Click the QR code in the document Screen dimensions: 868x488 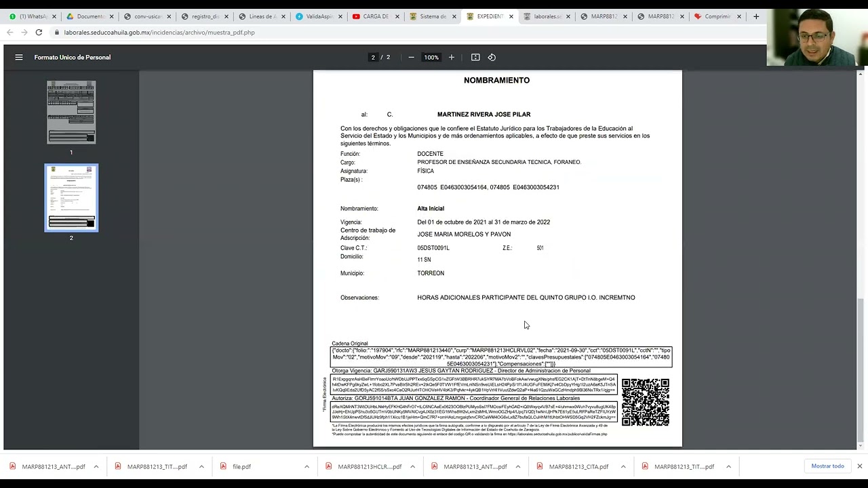(x=646, y=402)
